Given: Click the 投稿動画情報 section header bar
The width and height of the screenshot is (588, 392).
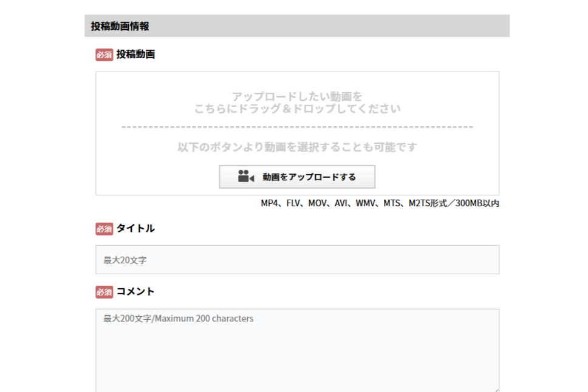Looking at the screenshot, I should tap(297, 26).
